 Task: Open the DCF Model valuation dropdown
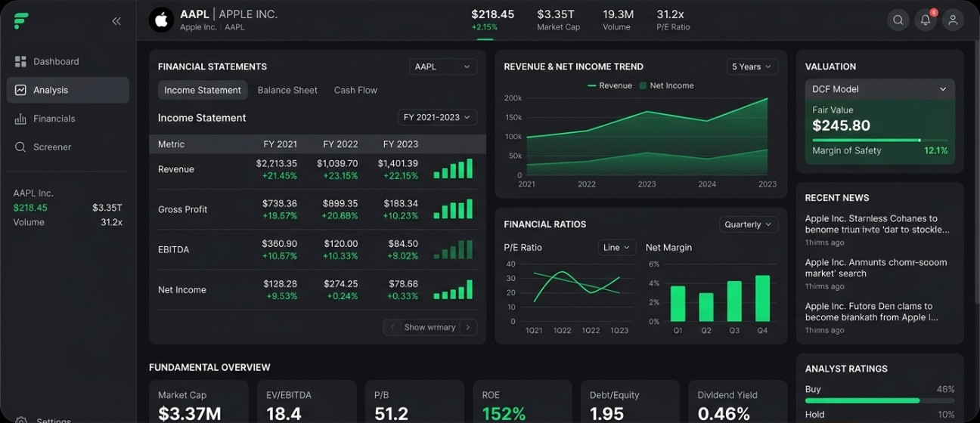click(x=879, y=89)
